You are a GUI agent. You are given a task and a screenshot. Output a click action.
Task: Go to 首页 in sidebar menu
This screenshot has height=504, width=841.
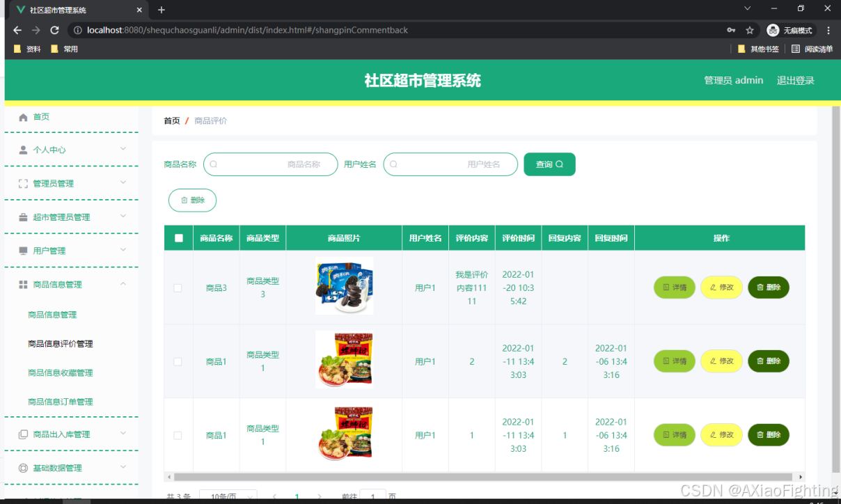[41, 117]
